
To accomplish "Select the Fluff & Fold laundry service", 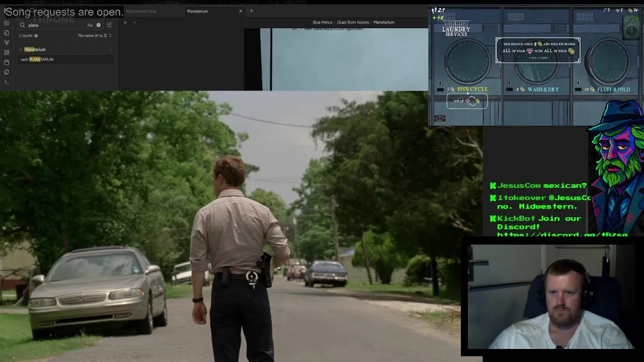I will tap(613, 89).
